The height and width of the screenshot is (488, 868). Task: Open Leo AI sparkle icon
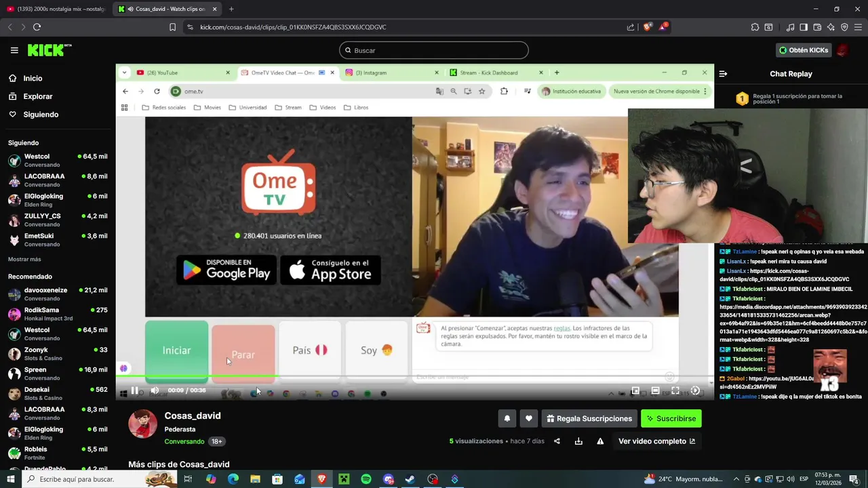point(831,27)
